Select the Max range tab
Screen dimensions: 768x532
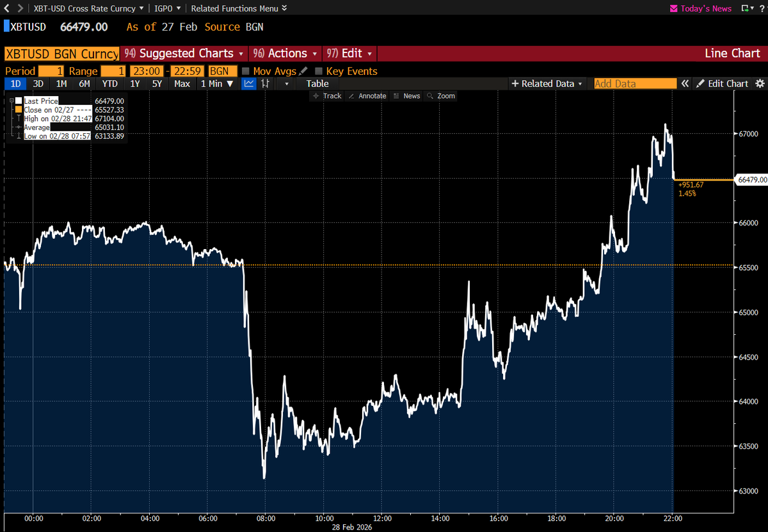[x=182, y=83]
